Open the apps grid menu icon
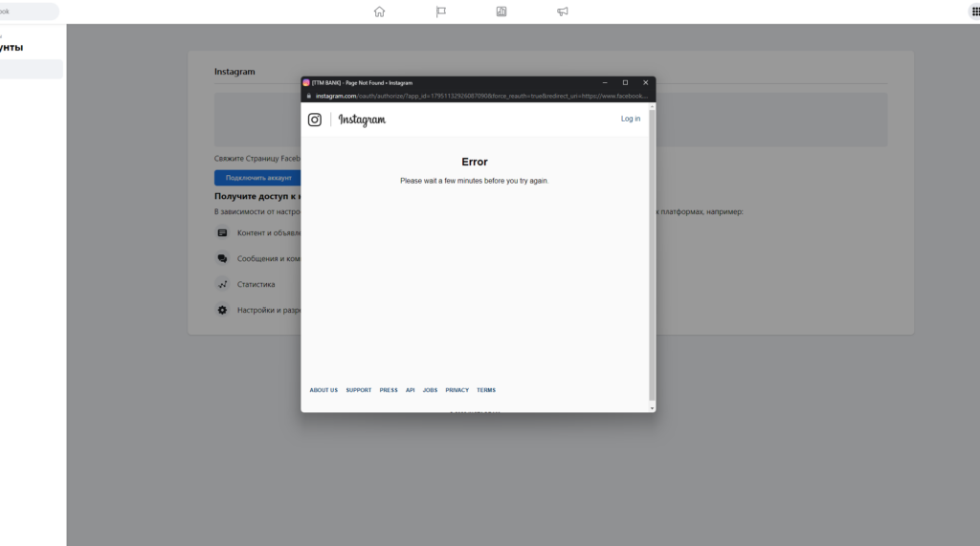 point(974,11)
